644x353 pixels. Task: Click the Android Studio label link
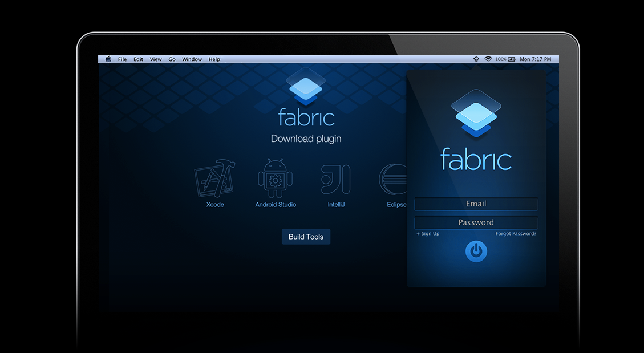[x=276, y=204]
